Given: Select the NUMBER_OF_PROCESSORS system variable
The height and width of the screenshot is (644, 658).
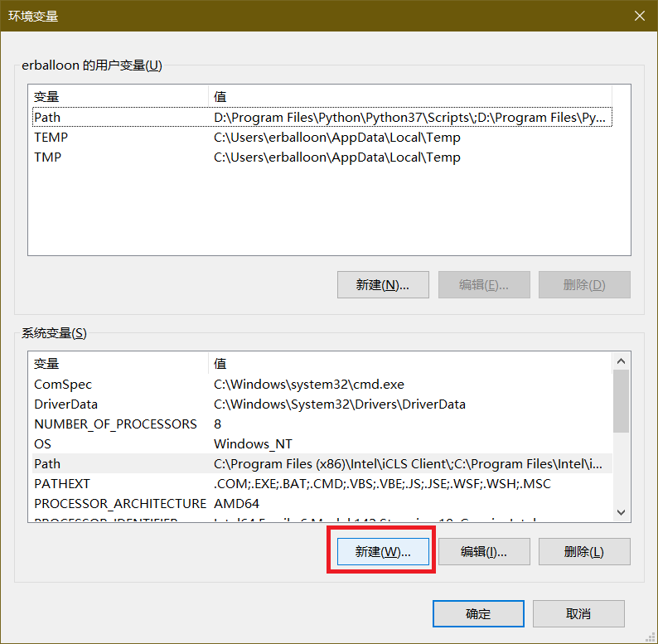Looking at the screenshot, I should 115,424.
